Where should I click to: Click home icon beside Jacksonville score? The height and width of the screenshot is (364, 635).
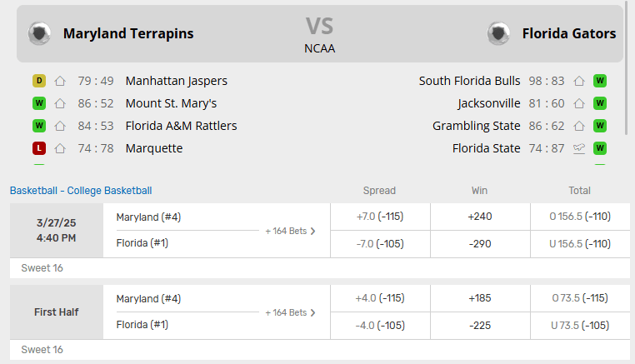tap(579, 103)
